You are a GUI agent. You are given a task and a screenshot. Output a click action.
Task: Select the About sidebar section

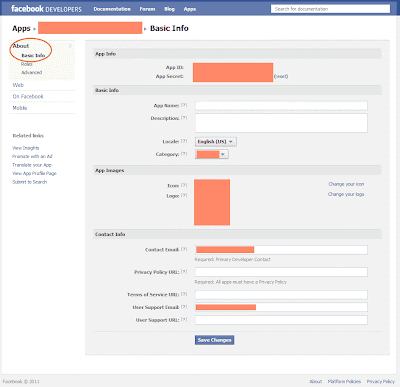tap(21, 46)
